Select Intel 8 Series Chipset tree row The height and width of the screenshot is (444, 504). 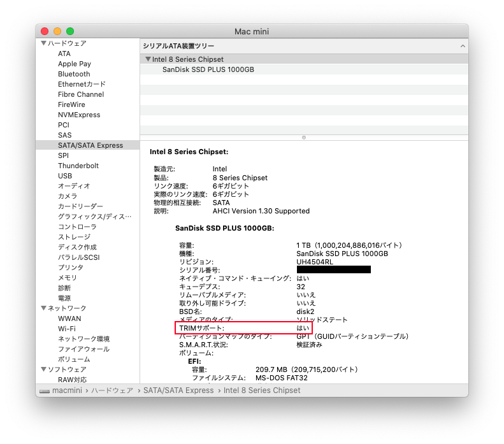click(x=304, y=59)
